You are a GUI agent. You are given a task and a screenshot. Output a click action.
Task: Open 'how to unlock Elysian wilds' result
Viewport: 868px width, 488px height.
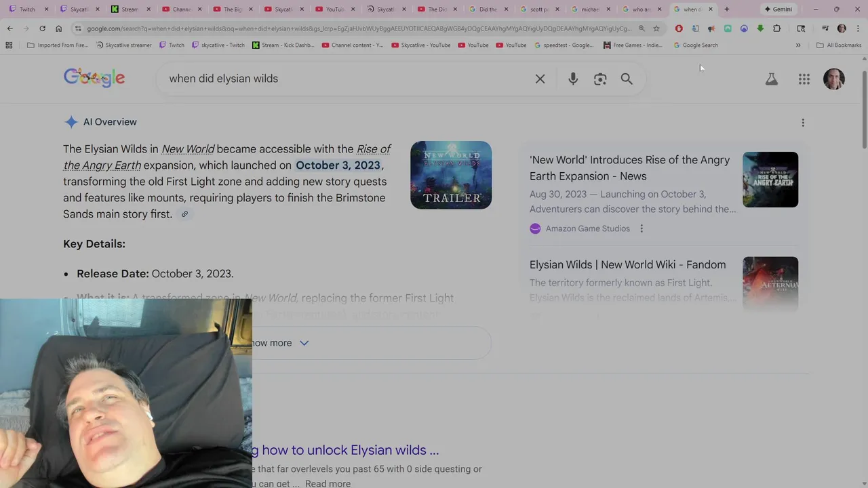coord(346,450)
